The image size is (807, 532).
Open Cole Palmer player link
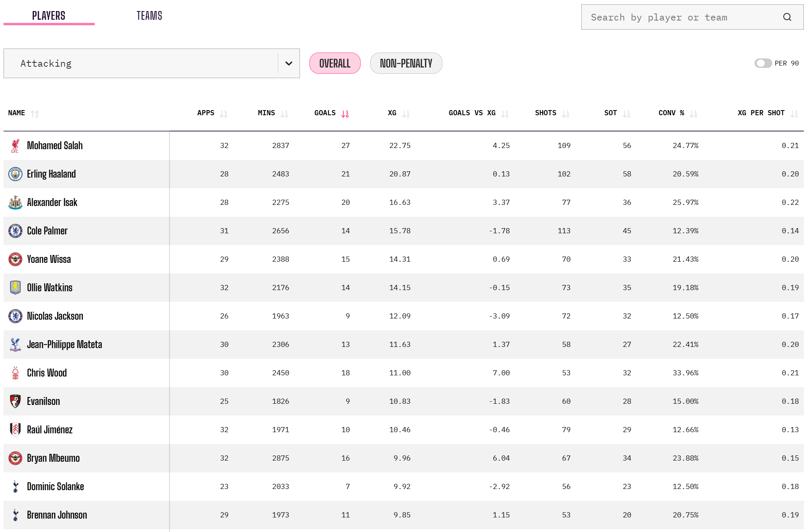coord(47,231)
